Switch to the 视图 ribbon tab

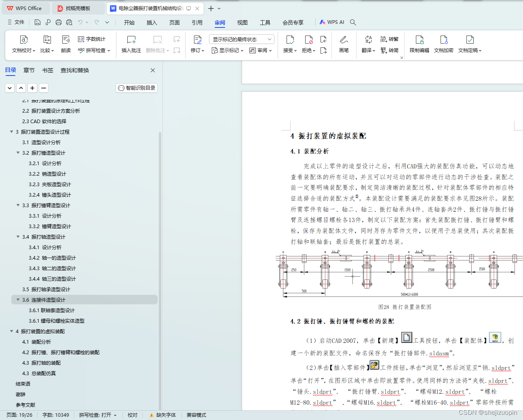coord(243,23)
